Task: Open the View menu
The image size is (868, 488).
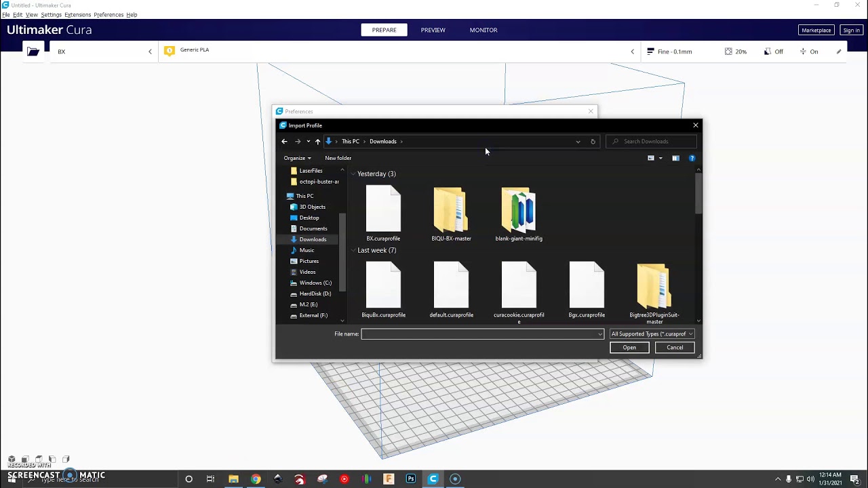Action: (x=32, y=15)
